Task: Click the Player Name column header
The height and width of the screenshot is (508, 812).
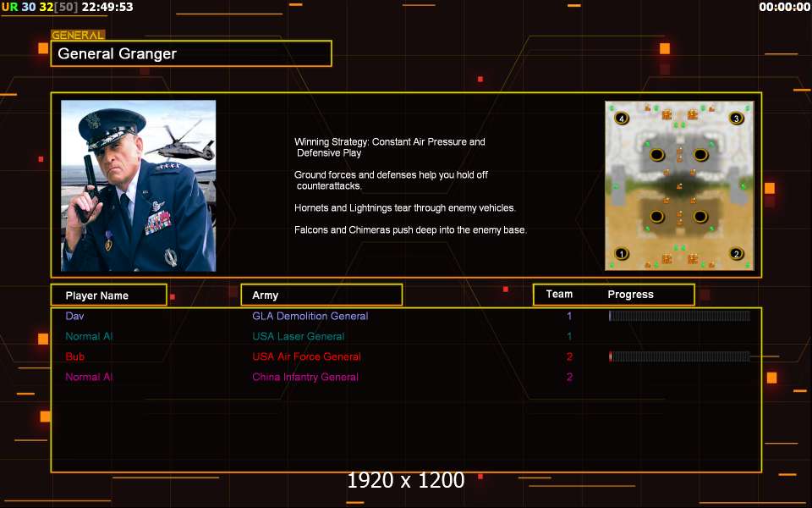Action: pyautogui.click(x=109, y=295)
